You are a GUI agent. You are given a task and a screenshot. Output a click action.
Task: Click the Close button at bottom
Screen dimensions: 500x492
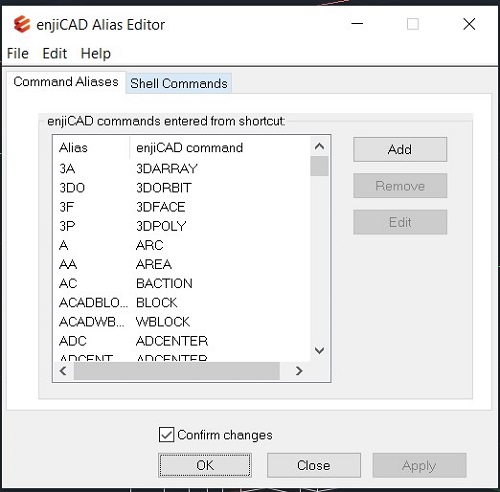pyautogui.click(x=314, y=465)
